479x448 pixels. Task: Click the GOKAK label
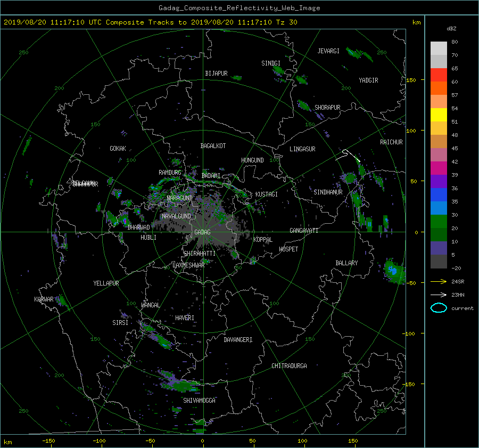point(118,148)
